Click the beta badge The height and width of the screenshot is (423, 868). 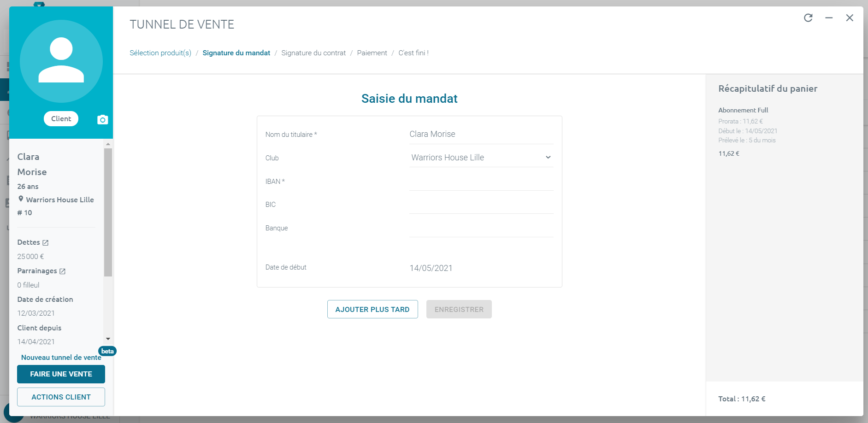(107, 351)
